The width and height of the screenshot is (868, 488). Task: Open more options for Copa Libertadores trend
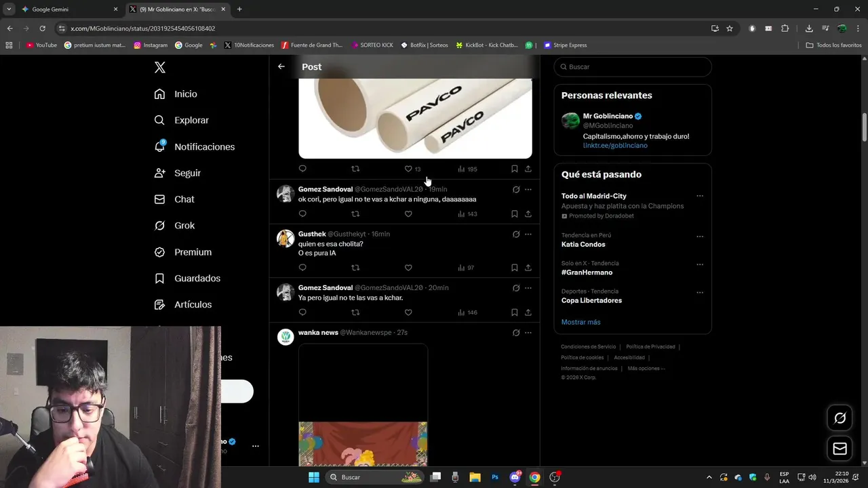tap(700, 293)
